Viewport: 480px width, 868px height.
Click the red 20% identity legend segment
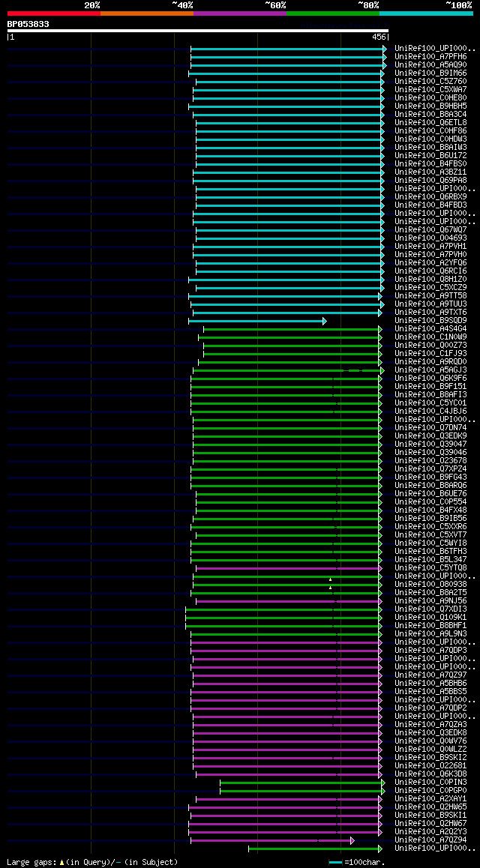[54, 13]
